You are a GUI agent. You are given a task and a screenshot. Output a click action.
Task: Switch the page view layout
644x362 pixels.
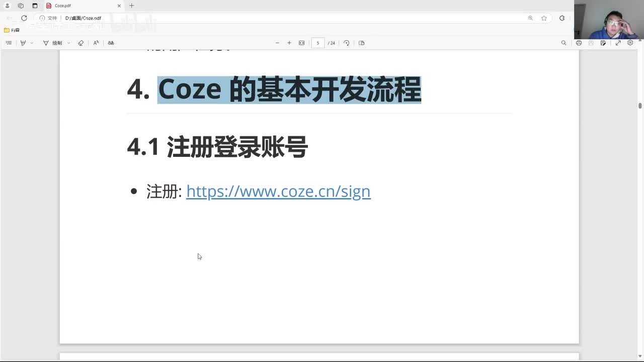click(x=361, y=43)
